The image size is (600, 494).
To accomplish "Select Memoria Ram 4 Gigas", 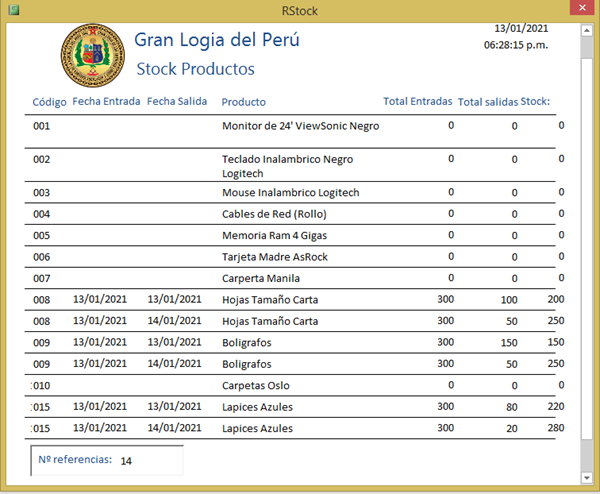I will coord(275,235).
